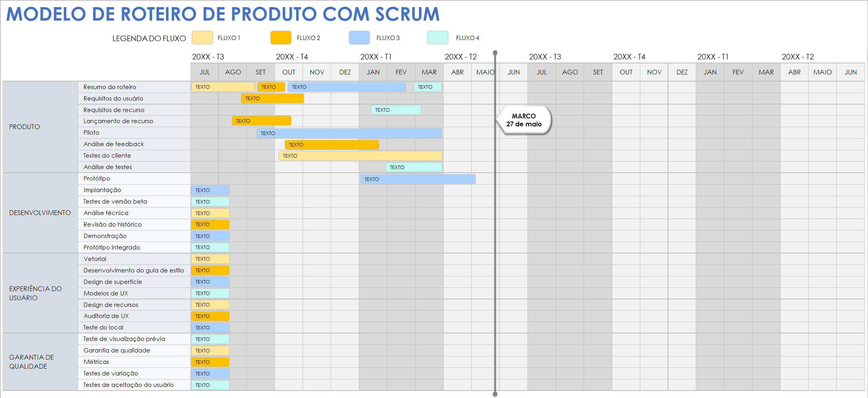Click the EXPERIÊNCIA DO USUÁRIO category cell
Image resolution: width=868 pixels, height=398 pixels.
[x=40, y=293]
